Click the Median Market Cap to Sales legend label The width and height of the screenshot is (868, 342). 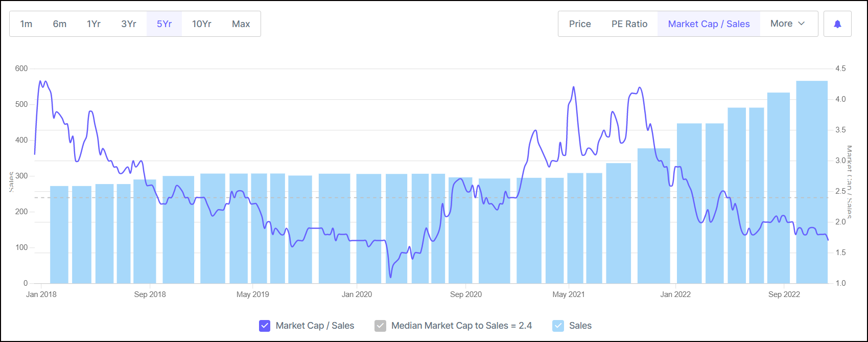pyautogui.click(x=461, y=326)
